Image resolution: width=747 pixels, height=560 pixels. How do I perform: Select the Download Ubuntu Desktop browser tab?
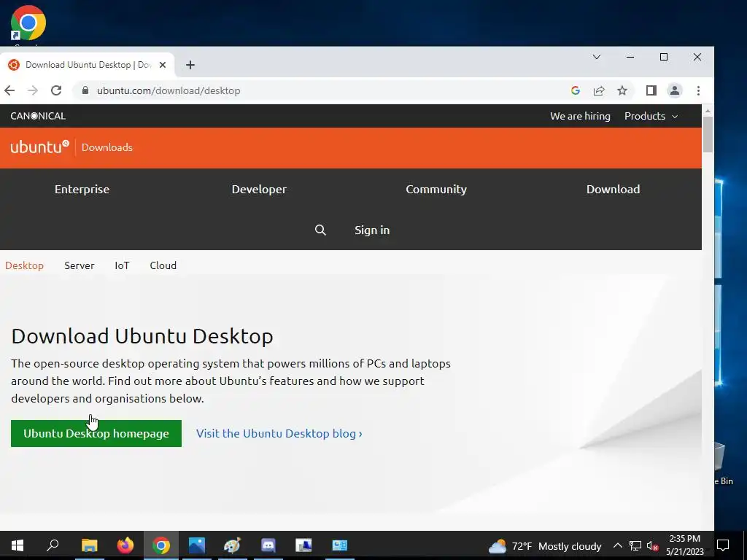coord(88,65)
